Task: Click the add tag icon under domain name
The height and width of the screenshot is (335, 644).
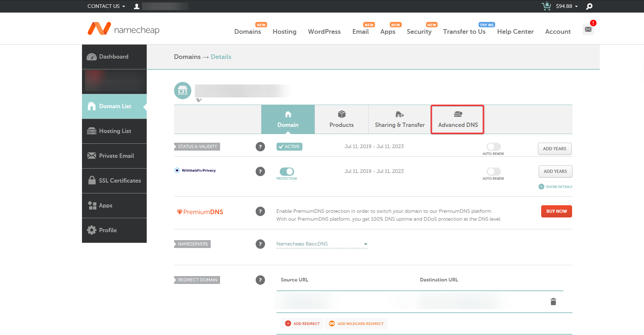Action: tap(199, 100)
